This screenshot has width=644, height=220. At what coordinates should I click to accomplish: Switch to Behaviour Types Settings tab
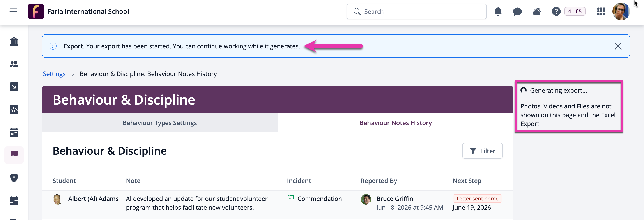click(160, 123)
